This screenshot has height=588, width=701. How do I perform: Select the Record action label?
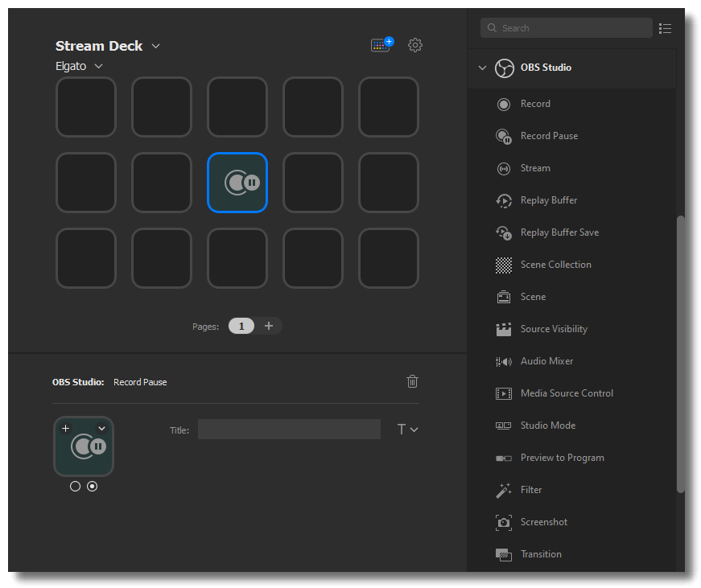[535, 104]
